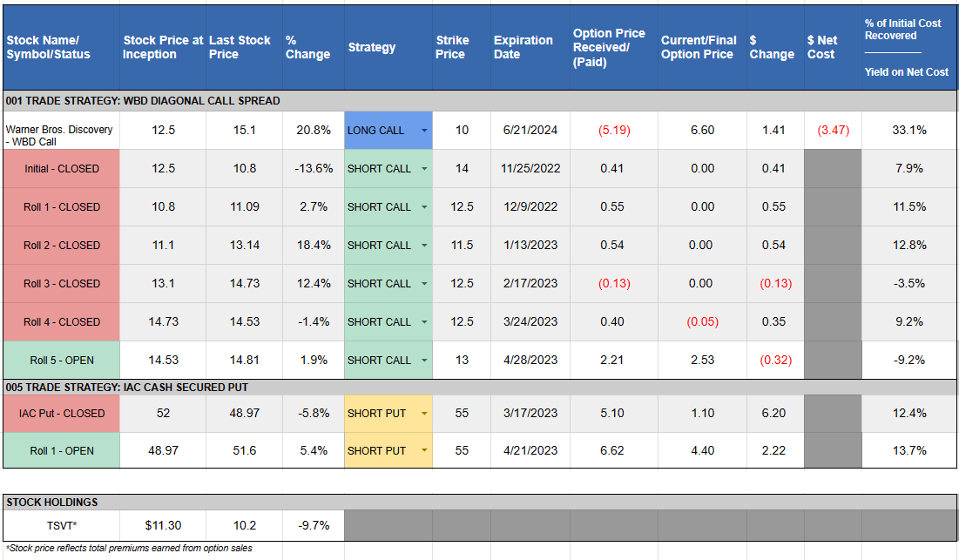Image resolution: width=959 pixels, height=560 pixels.
Task: Select the 'Roll 2 - CLOSED' status cell
Action: tap(61, 245)
